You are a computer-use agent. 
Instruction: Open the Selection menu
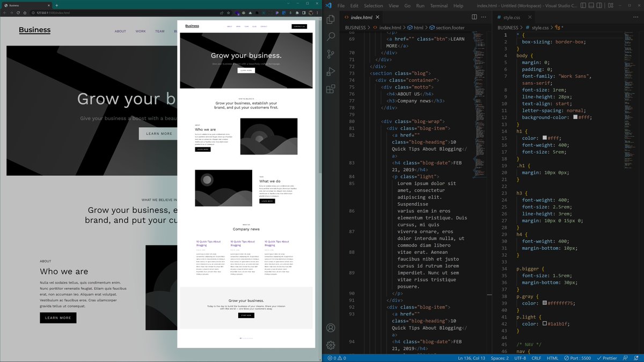(374, 5)
